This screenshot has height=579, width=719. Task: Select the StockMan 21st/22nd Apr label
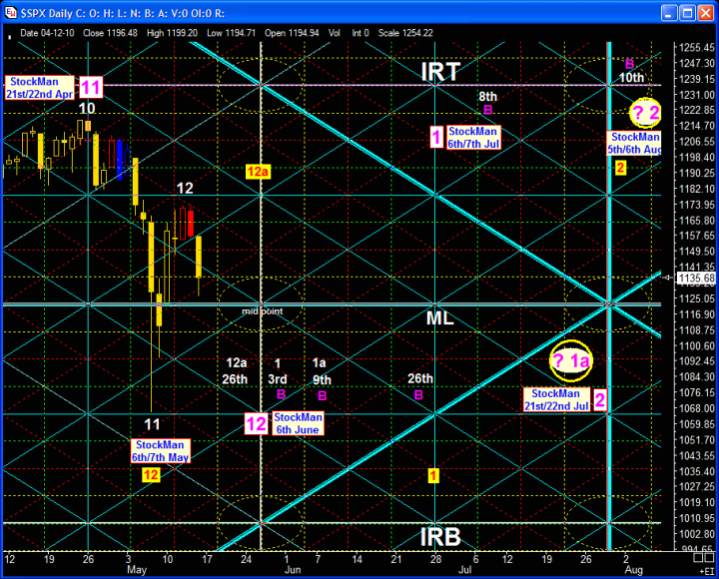tap(41, 85)
